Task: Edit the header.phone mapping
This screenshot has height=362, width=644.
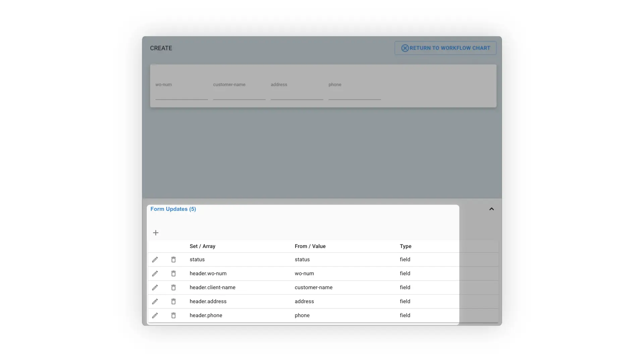Action: click(x=155, y=315)
